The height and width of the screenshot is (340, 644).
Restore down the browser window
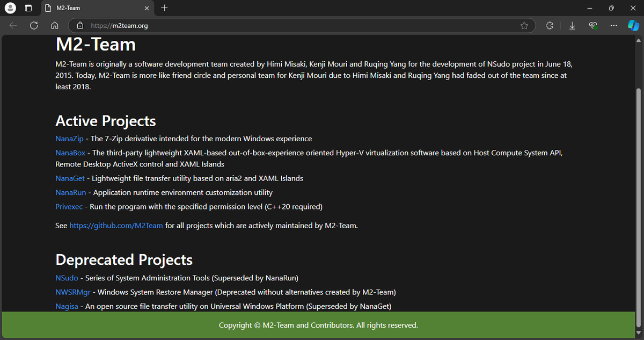(x=611, y=8)
